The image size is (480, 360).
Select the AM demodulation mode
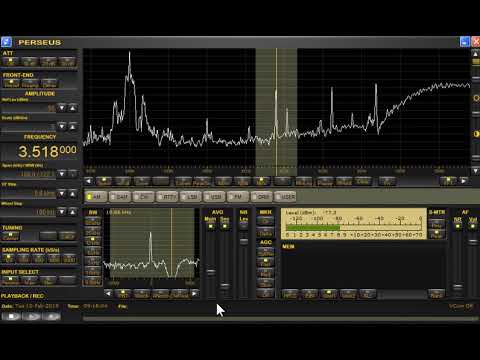tap(96, 197)
